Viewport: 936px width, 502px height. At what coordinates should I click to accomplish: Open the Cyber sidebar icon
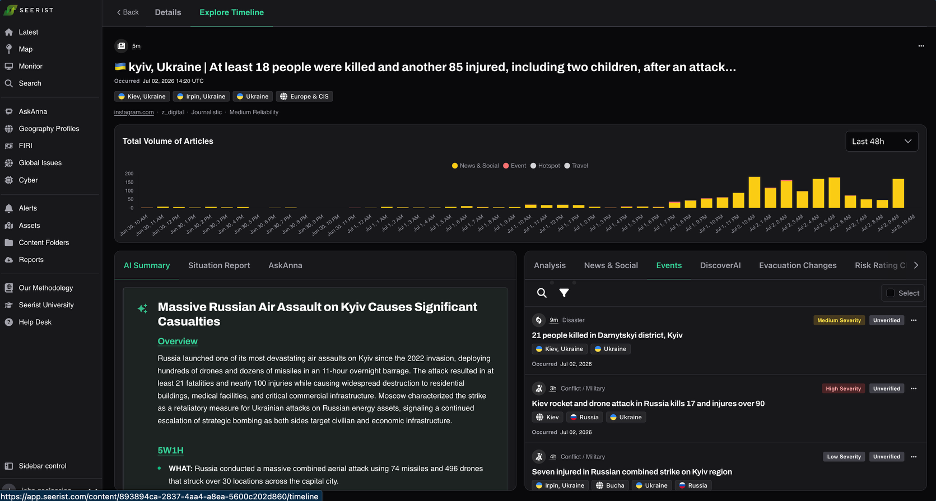pos(8,180)
